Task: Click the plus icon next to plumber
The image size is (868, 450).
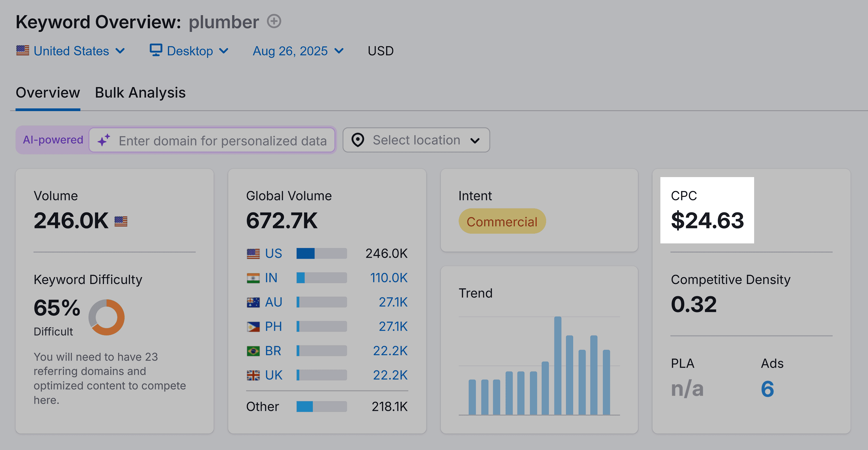Action: (274, 22)
